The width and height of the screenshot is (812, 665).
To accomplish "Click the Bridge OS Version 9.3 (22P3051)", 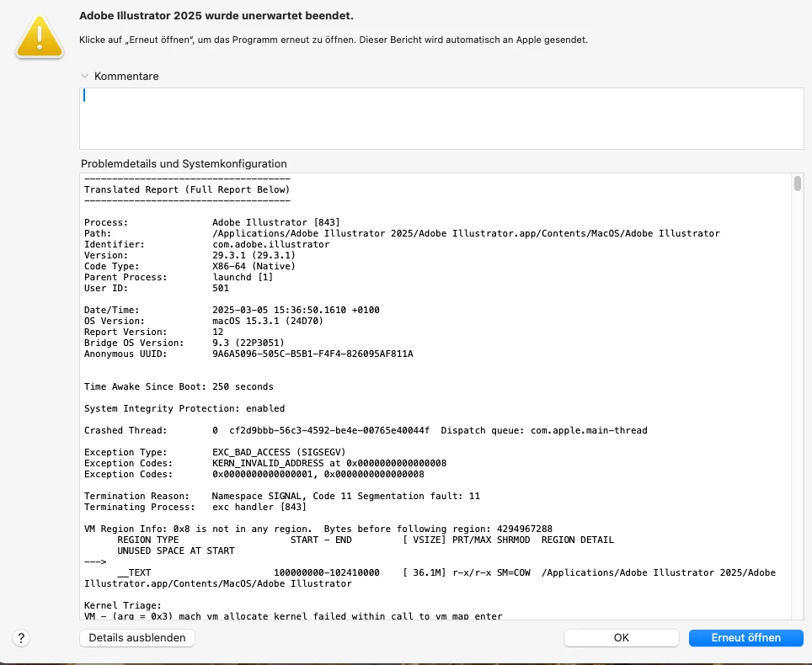I will tap(248, 343).
